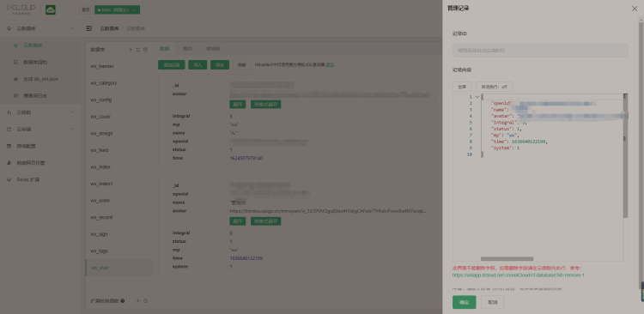644x314 pixels.
Task: Open the 数据库回档 sidebar item
Action: 40,62
